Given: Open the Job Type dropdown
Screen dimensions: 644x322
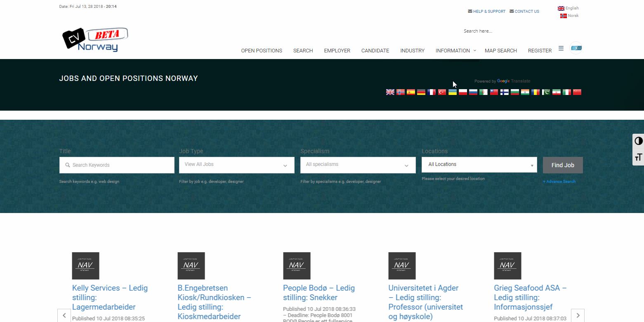Looking at the screenshot, I should tap(237, 165).
